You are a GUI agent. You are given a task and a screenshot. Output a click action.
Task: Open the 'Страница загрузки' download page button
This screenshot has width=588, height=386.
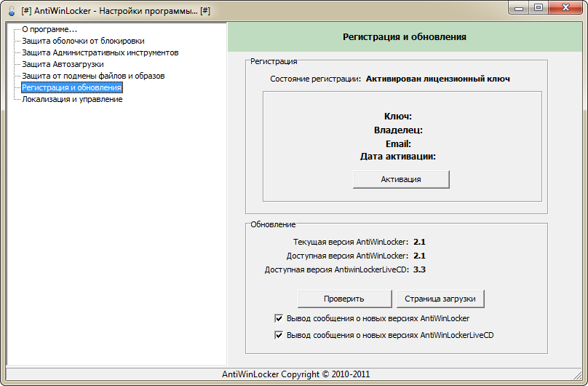[440, 299]
